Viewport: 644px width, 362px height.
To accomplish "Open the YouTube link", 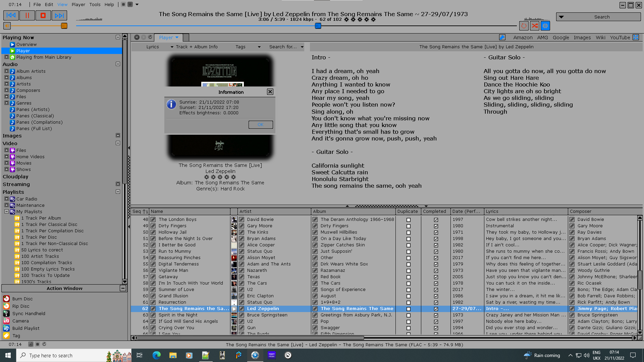I will [620, 38].
